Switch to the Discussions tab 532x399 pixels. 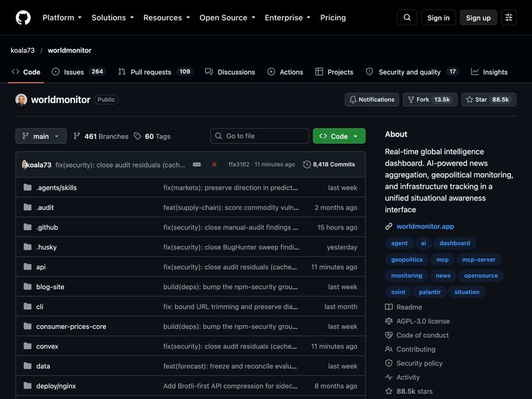click(230, 72)
